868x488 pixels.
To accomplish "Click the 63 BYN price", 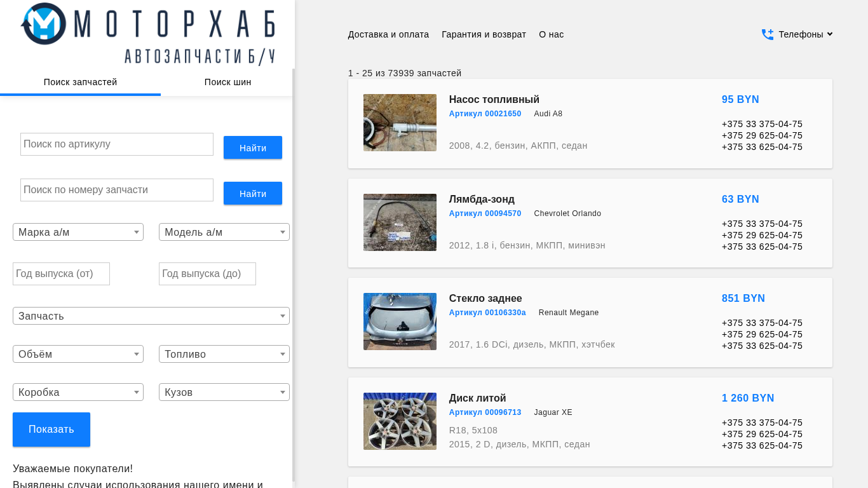I will pos(740,199).
